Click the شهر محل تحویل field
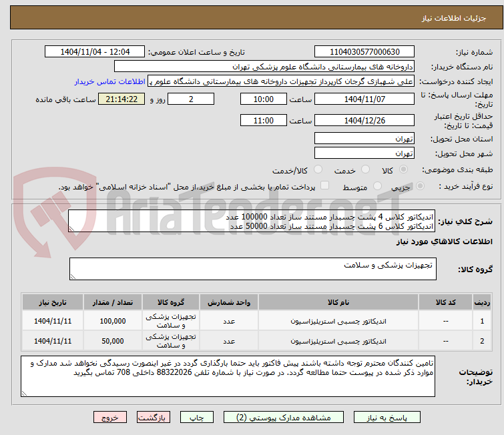504x435 pixels. [364, 153]
